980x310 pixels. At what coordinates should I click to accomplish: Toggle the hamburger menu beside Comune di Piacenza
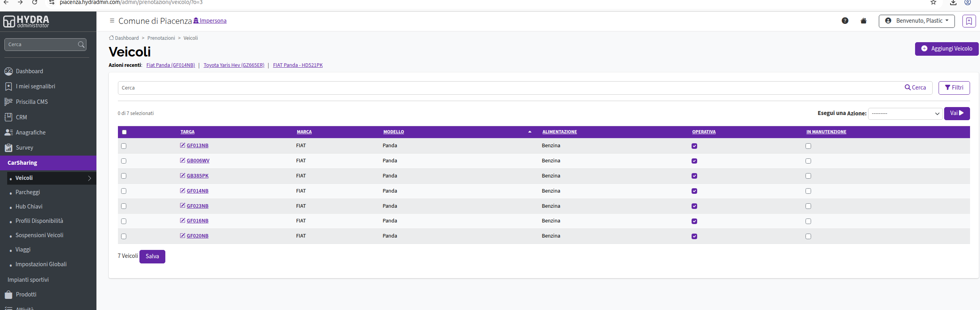112,21
